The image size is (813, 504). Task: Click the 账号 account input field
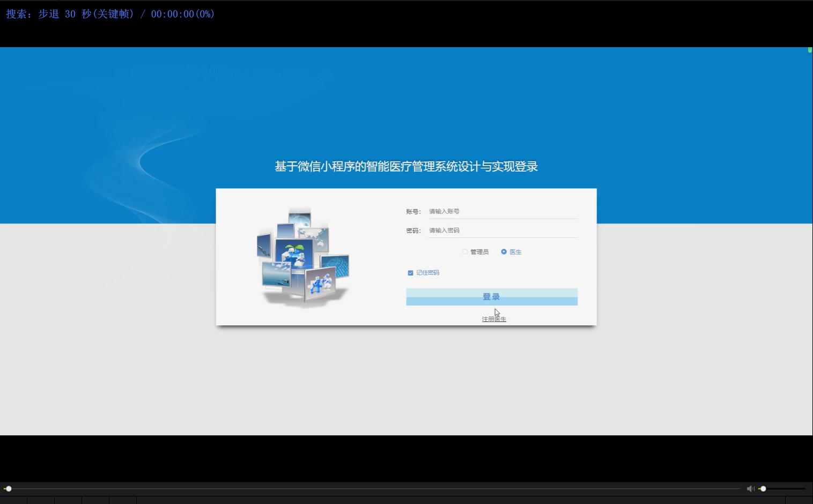[502, 211]
